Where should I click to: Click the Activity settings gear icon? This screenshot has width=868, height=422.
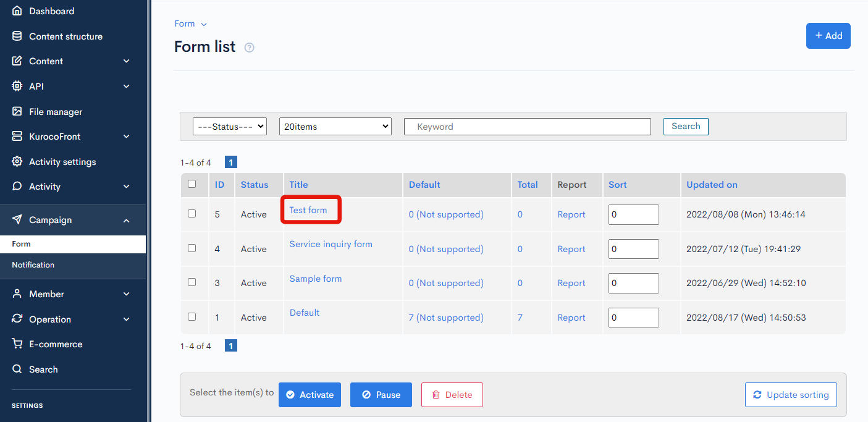coord(17,162)
